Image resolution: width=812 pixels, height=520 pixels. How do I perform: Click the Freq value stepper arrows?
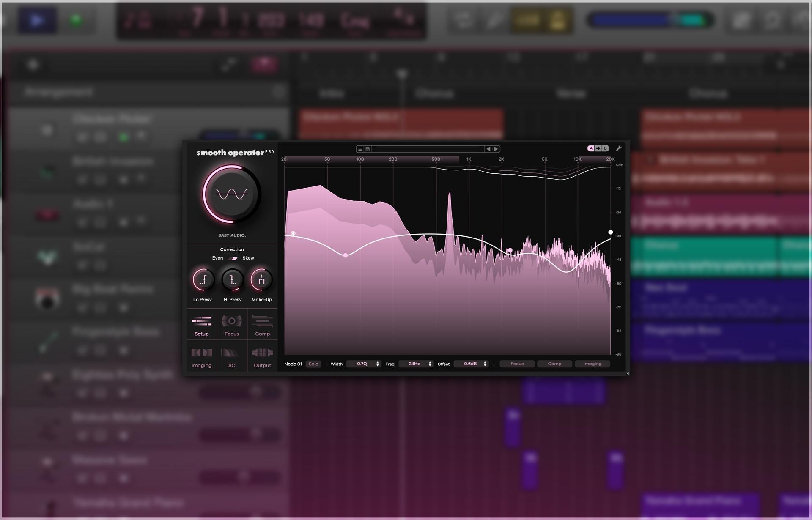tap(430, 364)
